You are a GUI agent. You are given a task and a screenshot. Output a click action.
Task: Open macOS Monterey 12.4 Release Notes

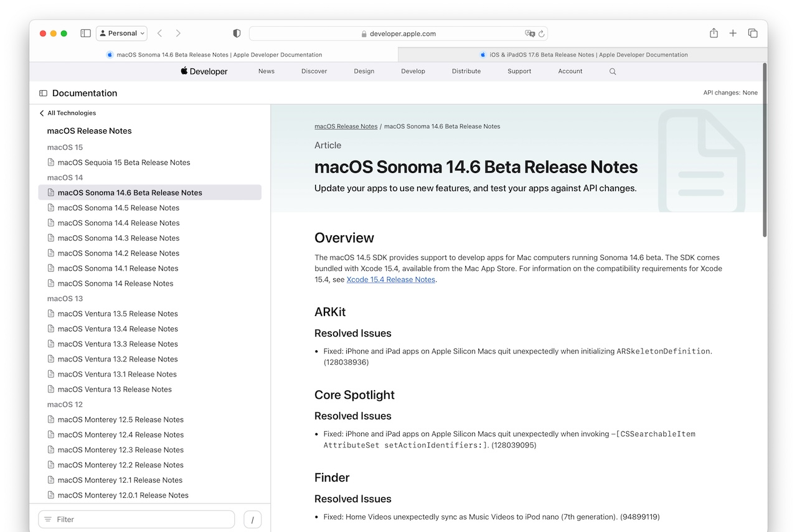pyautogui.click(x=121, y=435)
